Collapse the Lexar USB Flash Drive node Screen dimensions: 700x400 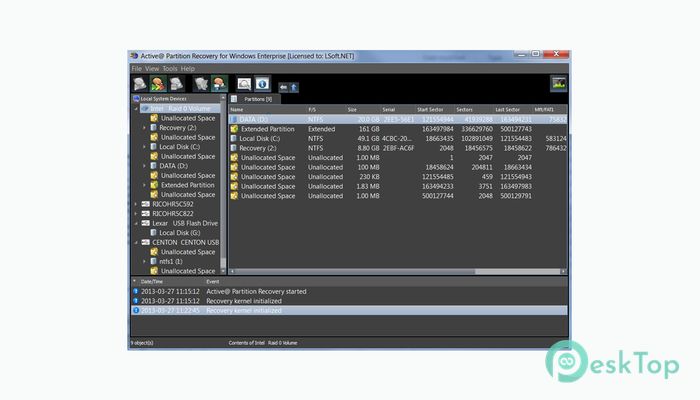click(136, 223)
